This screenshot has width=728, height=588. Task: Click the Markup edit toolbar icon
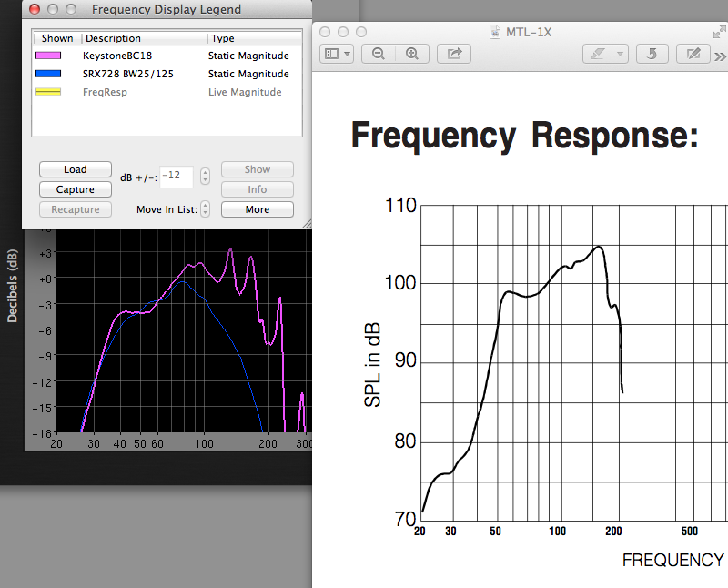tap(693, 54)
